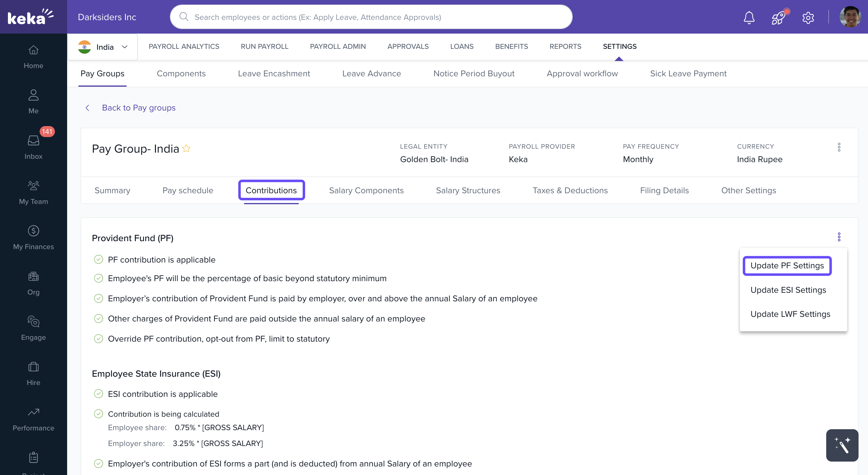Open RUN PAYROLL in top navigation
The width and height of the screenshot is (868, 475).
264,46
